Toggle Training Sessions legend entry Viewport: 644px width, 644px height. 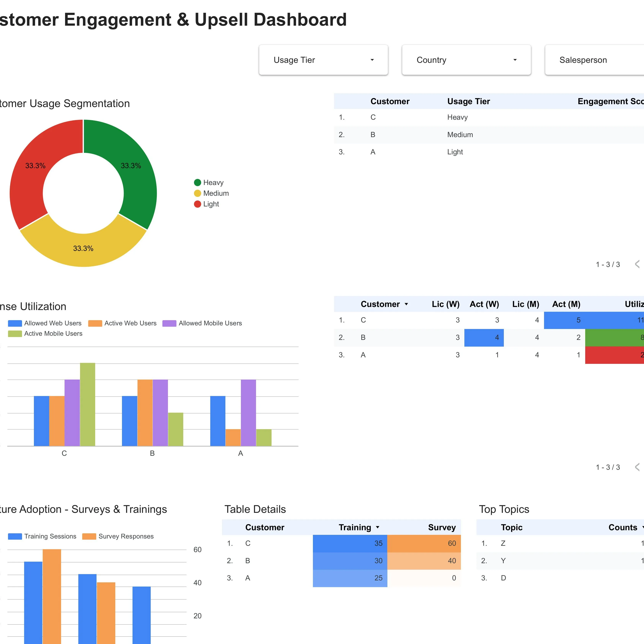coord(42,536)
